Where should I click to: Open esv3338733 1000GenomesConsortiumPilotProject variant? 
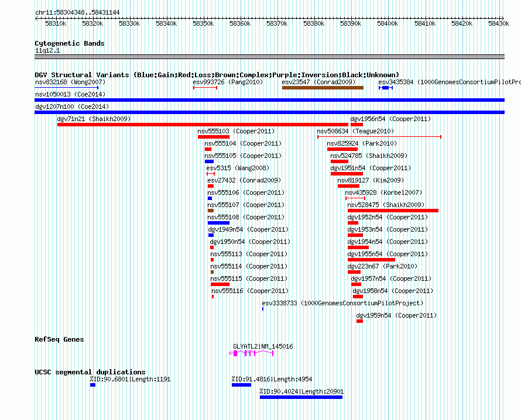(x=263, y=309)
